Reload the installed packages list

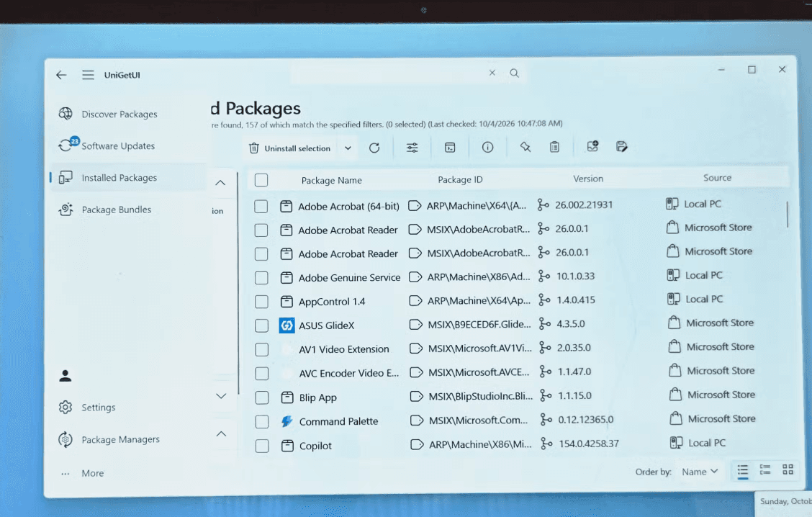coord(374,148)
